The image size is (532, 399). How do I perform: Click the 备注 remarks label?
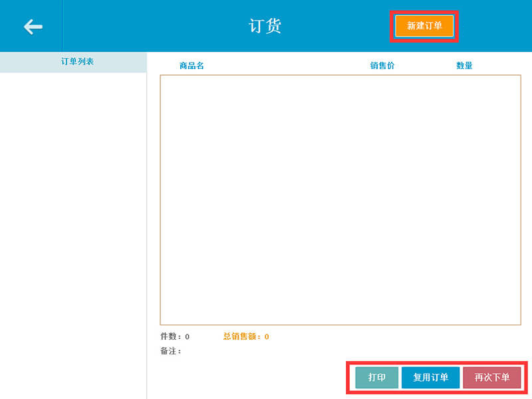[x=170, y=350]
